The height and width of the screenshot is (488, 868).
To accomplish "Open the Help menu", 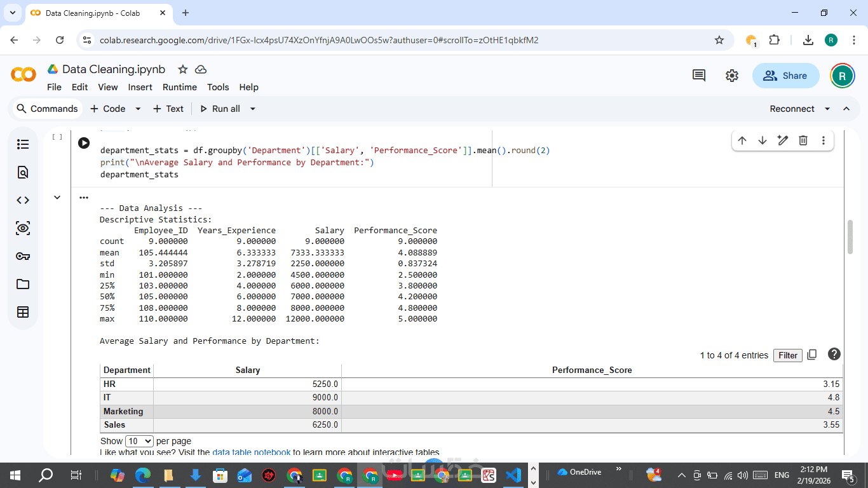I will click(248, 87).
